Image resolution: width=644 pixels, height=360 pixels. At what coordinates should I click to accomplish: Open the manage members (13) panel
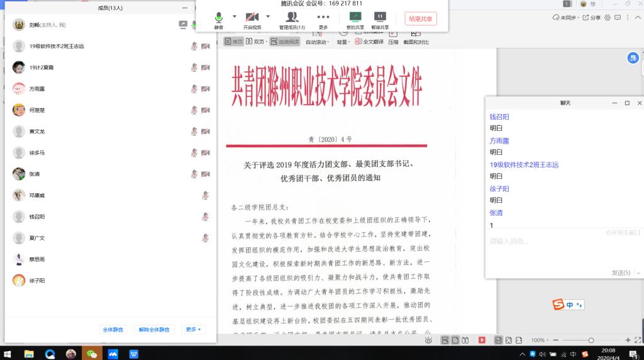point(292,19)
